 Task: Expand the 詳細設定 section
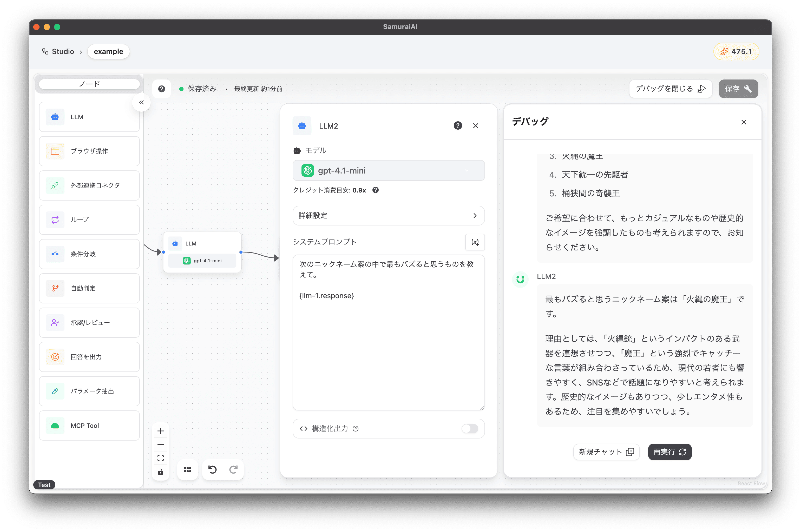pyautogui.click(x=388, y=215)
